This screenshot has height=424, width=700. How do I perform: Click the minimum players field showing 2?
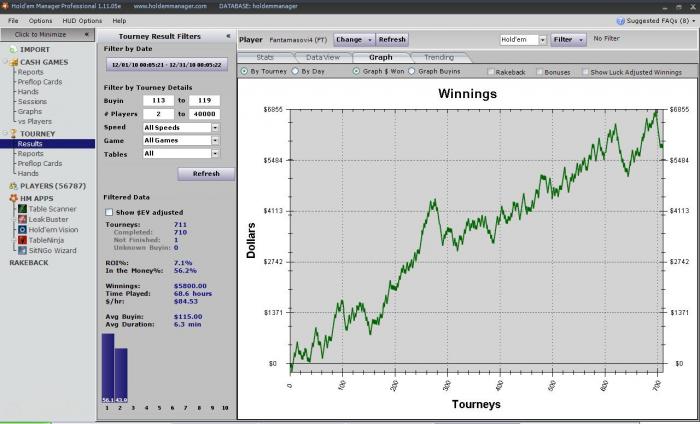point(158,114)
